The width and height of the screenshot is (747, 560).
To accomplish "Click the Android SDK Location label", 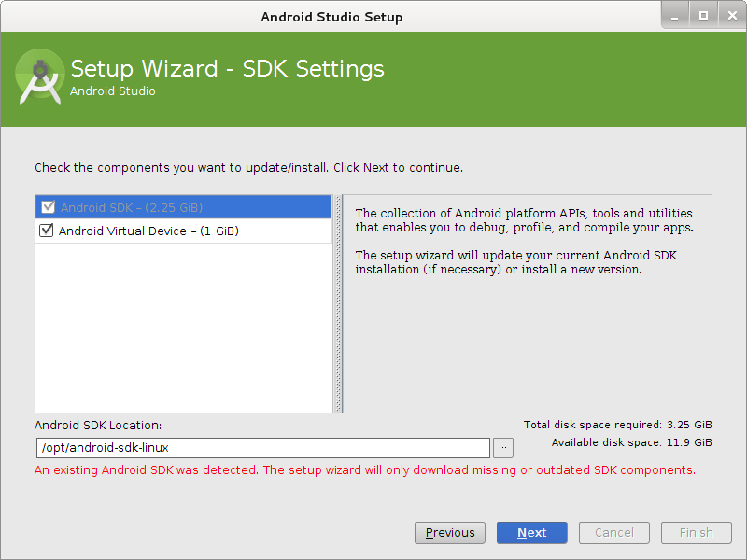I will tap(98, 426).
